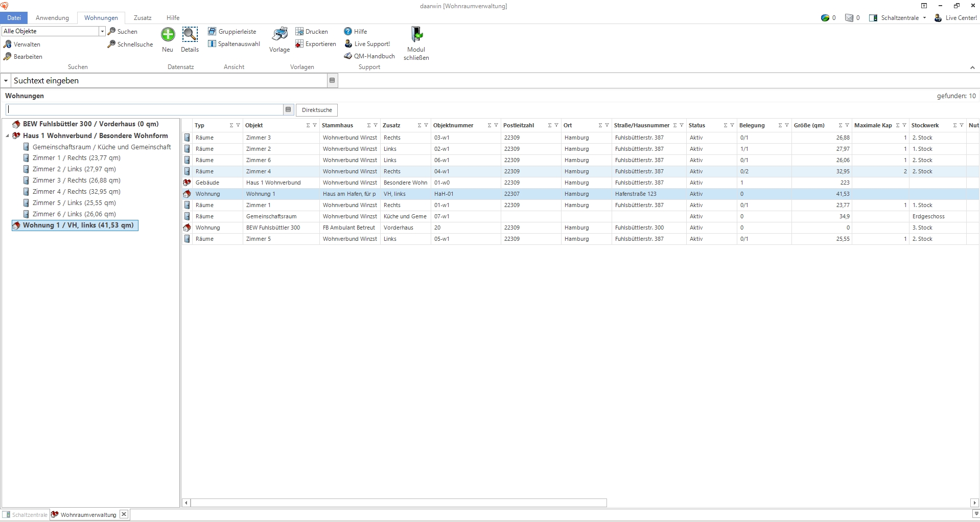Viewport: 980px width, 522px height.
Task: Click Drucken in the ribbon
Action: point(311,32)
